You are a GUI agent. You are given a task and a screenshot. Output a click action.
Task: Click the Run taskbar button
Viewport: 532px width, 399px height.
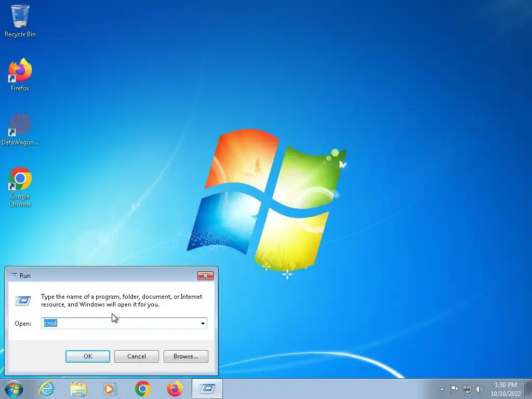[x=207, y=389]
